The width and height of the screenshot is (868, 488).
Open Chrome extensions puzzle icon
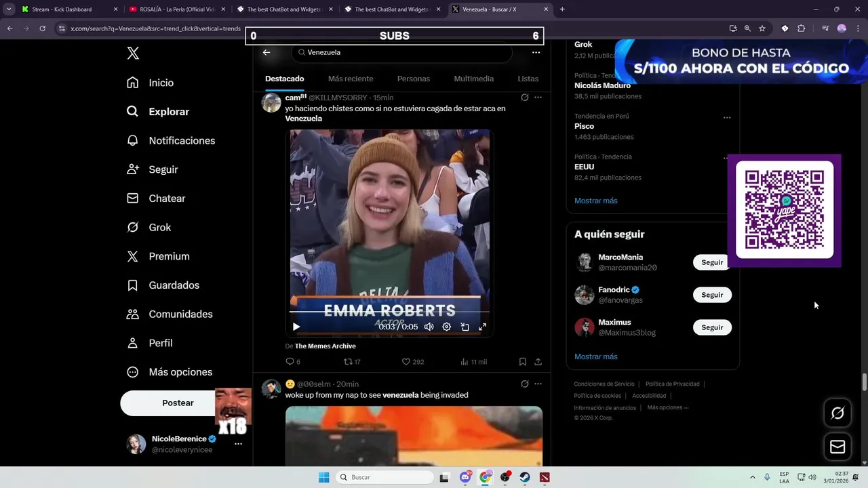pos(801,28)
